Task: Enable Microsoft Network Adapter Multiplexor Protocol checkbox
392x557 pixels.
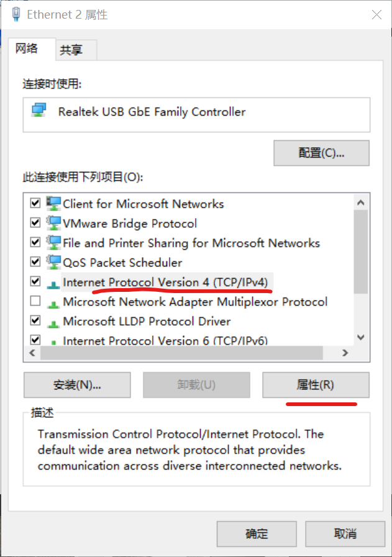Action: [35, 301]
